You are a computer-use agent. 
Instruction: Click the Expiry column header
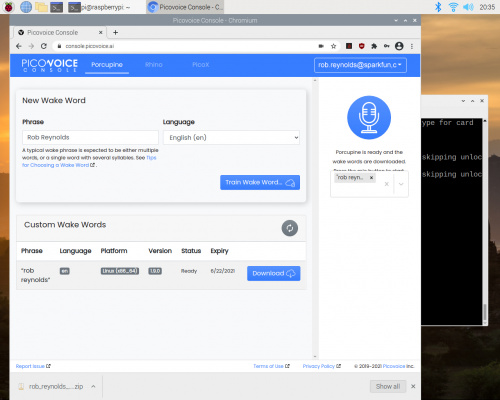(219, 251)
